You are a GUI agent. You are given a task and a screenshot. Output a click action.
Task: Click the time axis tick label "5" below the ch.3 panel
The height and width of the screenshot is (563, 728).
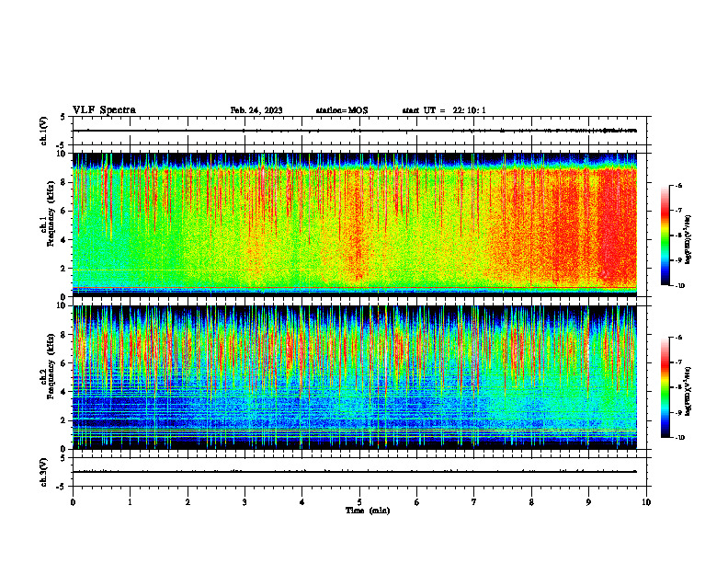coord(359,502)
